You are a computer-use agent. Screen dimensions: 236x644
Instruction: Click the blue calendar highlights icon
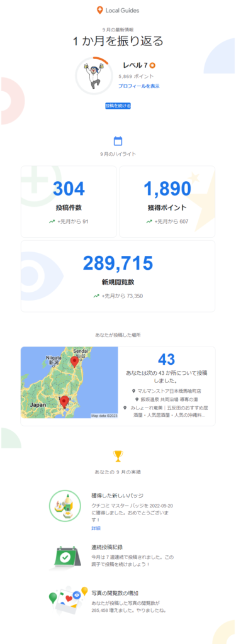(x=118, y=142)
